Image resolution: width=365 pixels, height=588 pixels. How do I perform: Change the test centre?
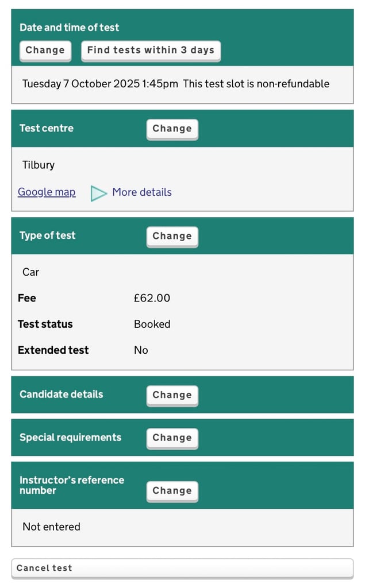coord(172,129)
